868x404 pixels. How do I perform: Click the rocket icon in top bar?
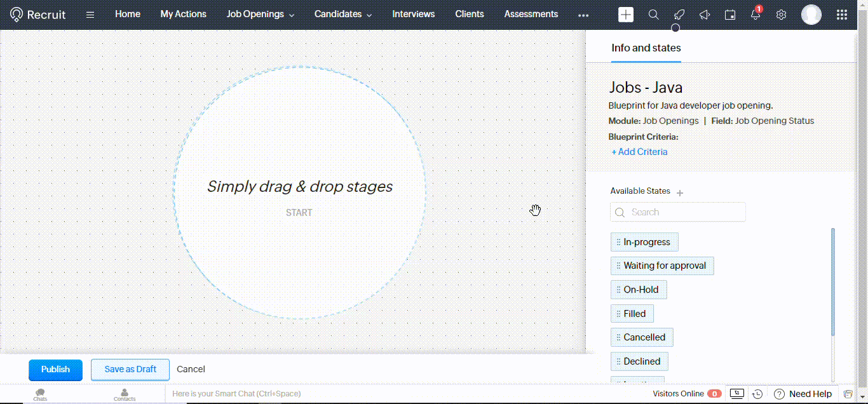679,15
